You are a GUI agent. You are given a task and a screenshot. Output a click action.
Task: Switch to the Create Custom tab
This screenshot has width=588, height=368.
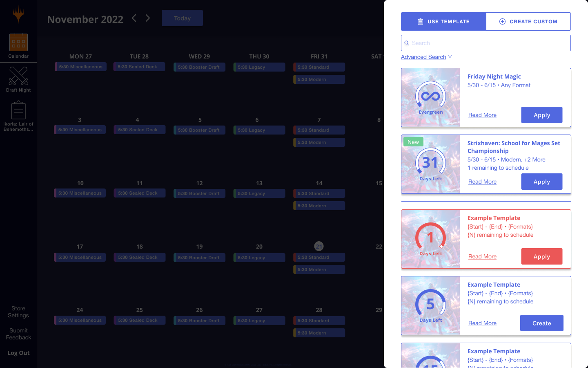[x=528, y=21]
